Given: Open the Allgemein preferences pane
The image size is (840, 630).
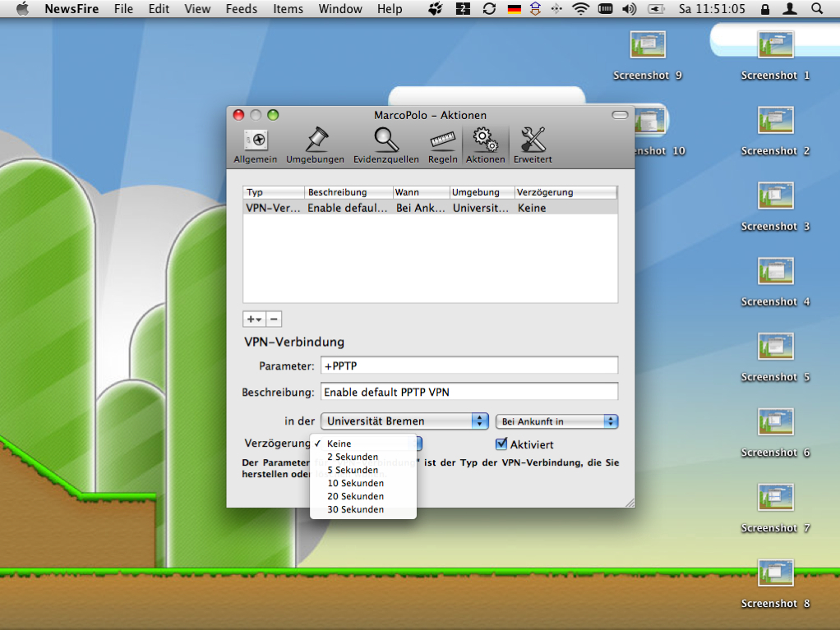Looking at the screenshot, I should (256, 145).
